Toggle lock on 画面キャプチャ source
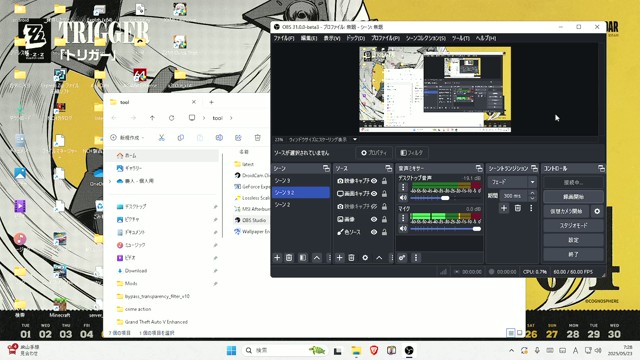Screen dimensions: 640x360 click(384, 193)
